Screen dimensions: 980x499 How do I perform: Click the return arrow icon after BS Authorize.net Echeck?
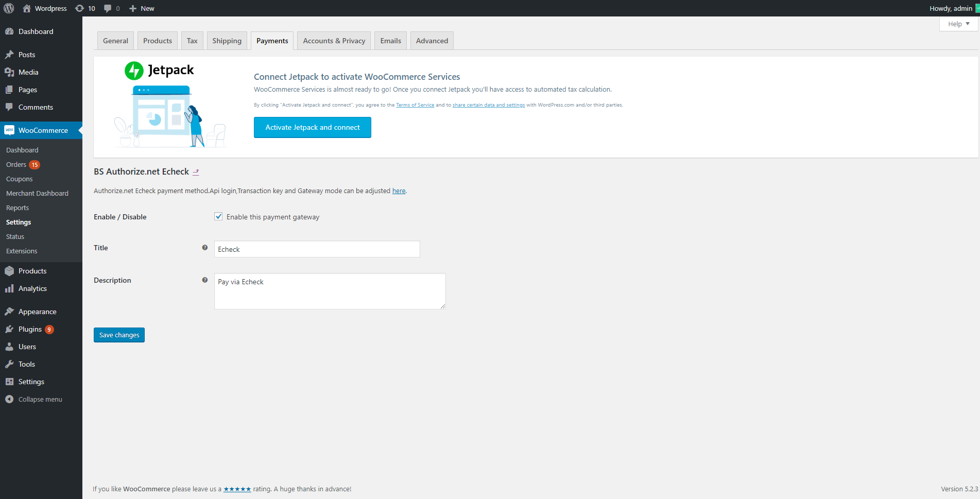pos(196,172)
